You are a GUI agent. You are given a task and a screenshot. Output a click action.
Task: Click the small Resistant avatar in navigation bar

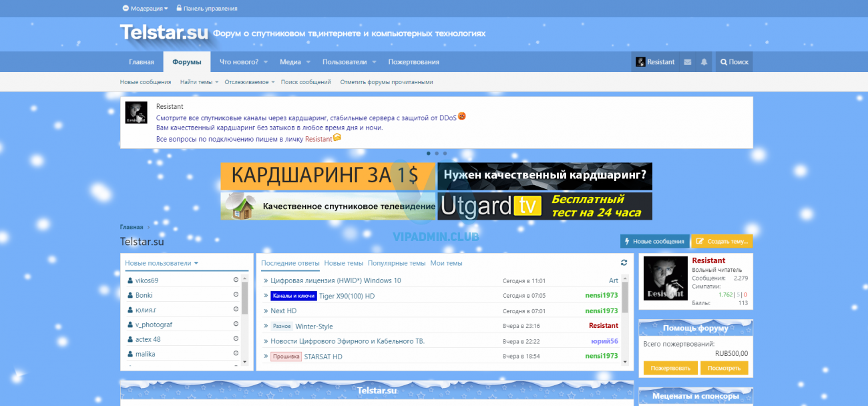point(640,62)
